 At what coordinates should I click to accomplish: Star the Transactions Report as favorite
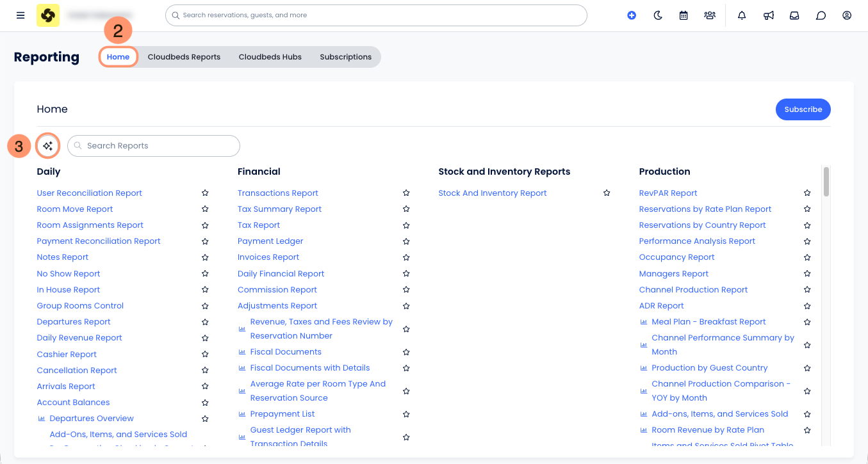(406, 193)
